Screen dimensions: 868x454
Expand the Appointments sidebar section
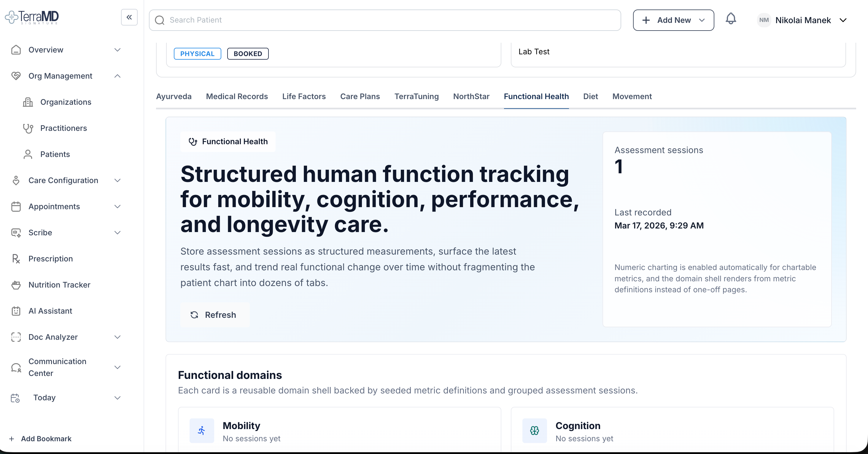tap(54, 206)
